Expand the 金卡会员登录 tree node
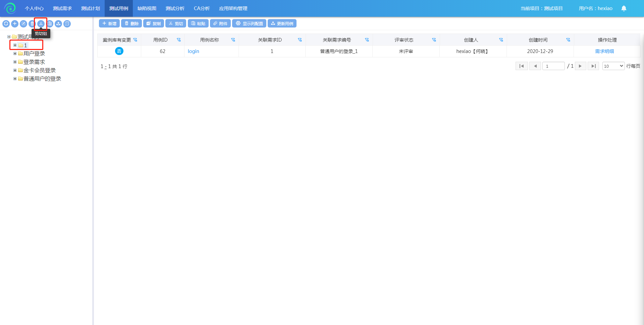 [x=15, y=70]
